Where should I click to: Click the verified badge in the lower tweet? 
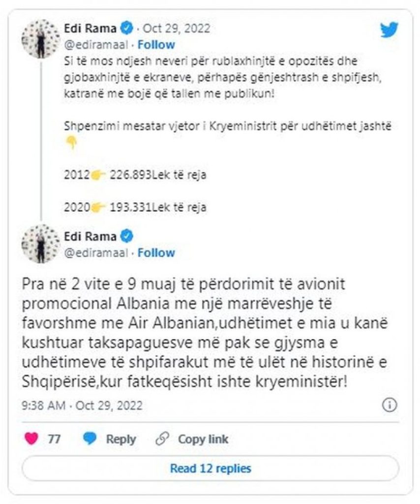tap(127, 236)
